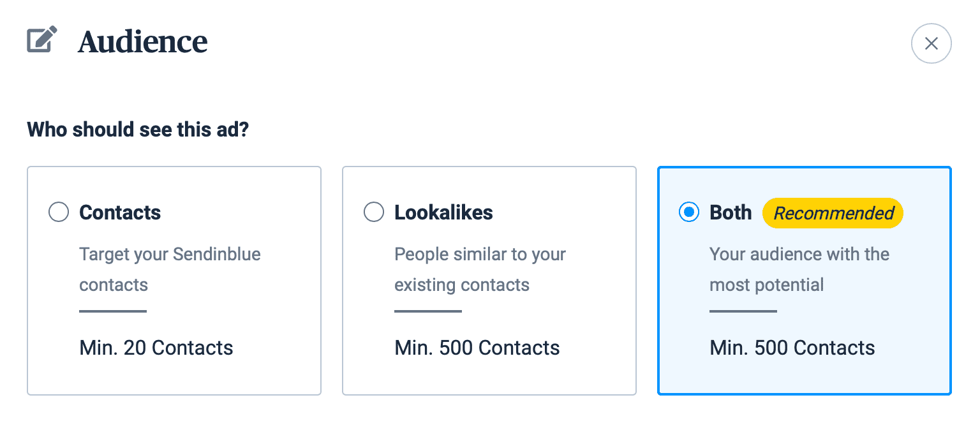Click the Both audience card
Screen dimensions: 980x430
click(x=804, y=281)
